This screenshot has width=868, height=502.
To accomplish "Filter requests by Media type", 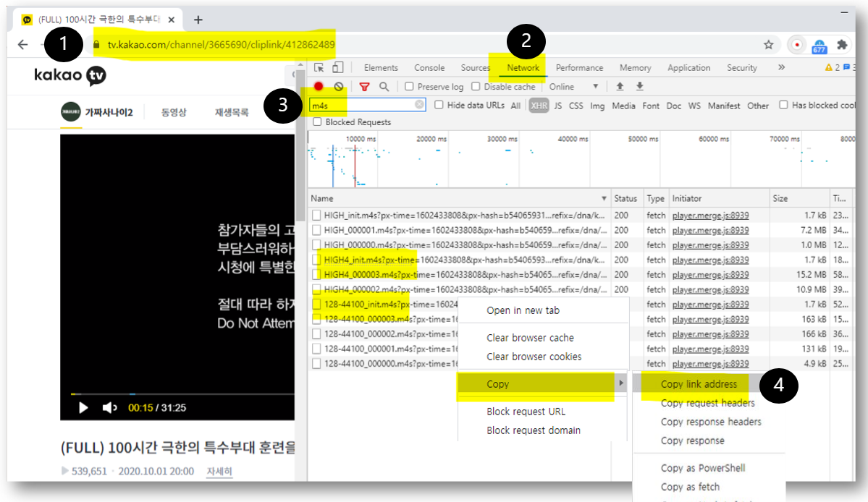I will pyautogui.click(x=623, y=105).
